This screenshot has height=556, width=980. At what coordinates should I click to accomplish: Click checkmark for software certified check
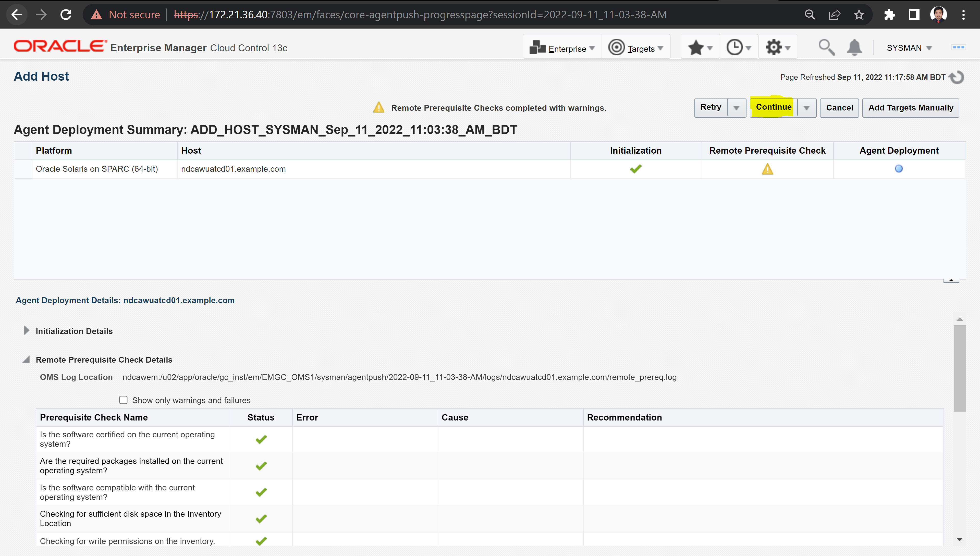click(x=261, y=440)
